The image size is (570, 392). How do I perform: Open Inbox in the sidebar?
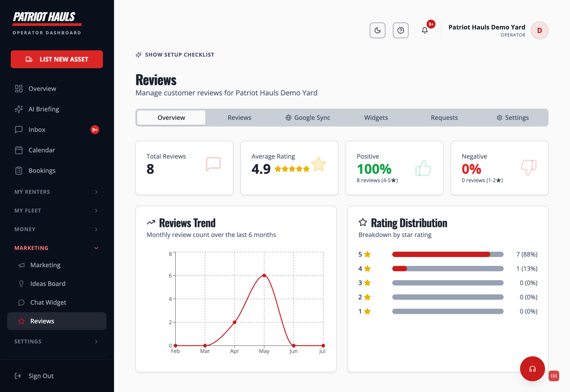pyautogui.click(x=57, y=130)
